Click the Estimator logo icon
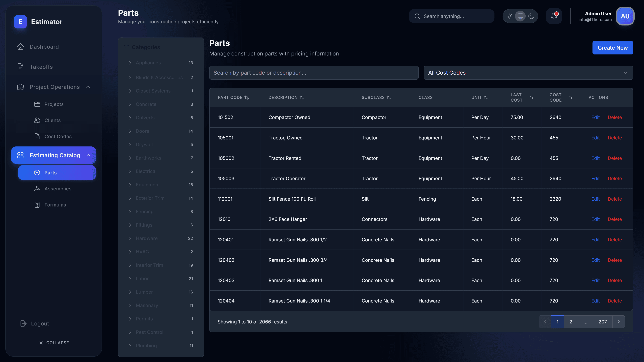Image resolution: width=644 pixels, height=362 pixels. click(20, 22)
